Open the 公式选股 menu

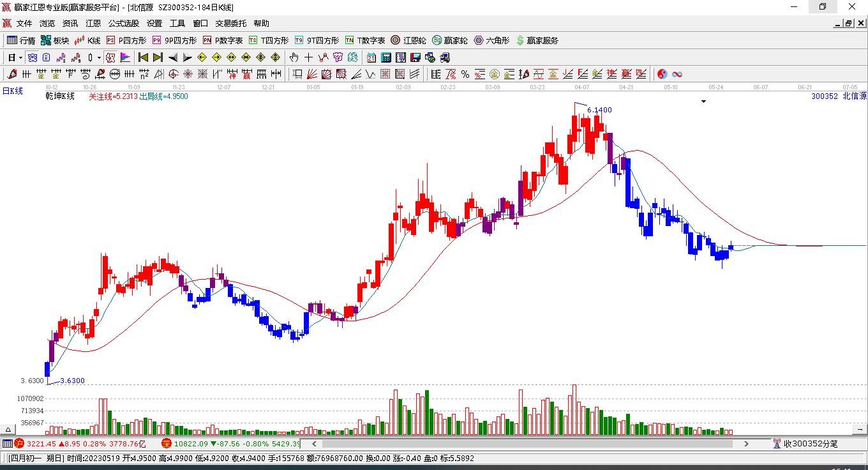coord(124,24)
